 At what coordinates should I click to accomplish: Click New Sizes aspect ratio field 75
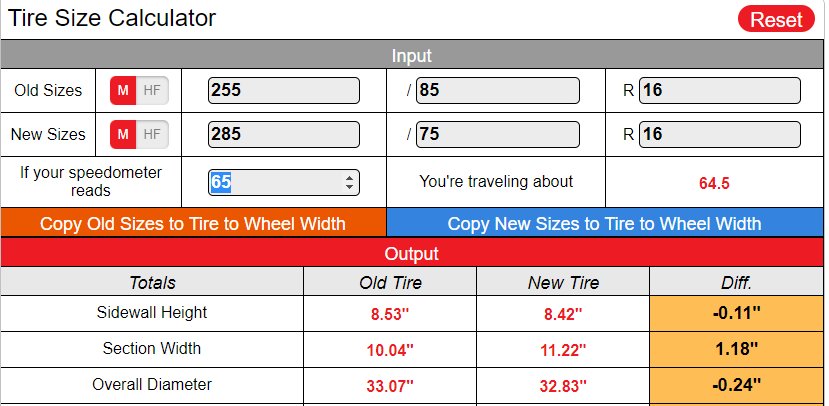point(498,134)
